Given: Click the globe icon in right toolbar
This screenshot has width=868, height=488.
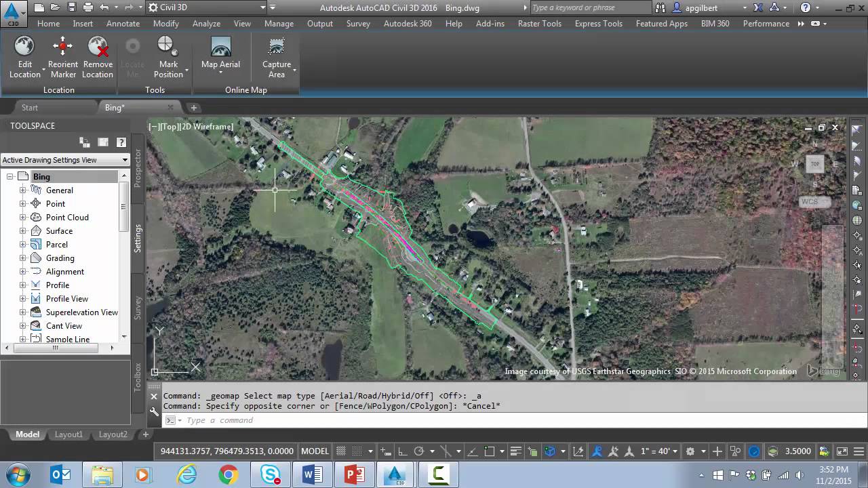Looking at the screenshot, I should click(858, 220).
